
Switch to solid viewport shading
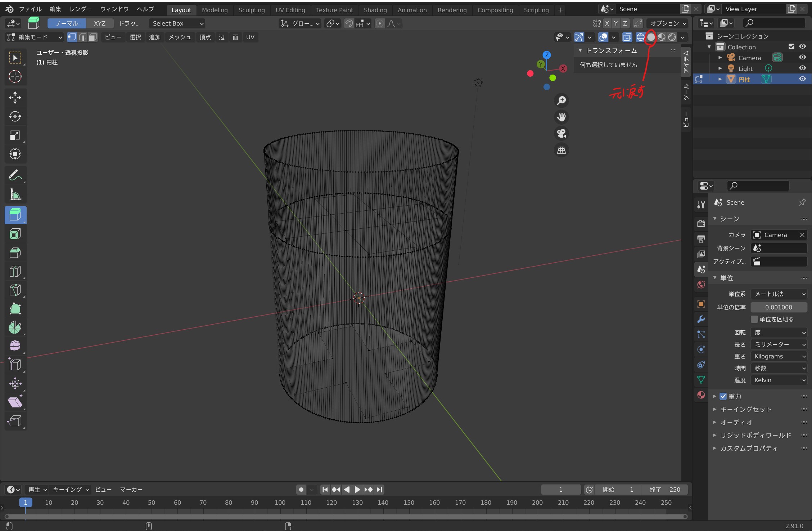tap(651, 37)
